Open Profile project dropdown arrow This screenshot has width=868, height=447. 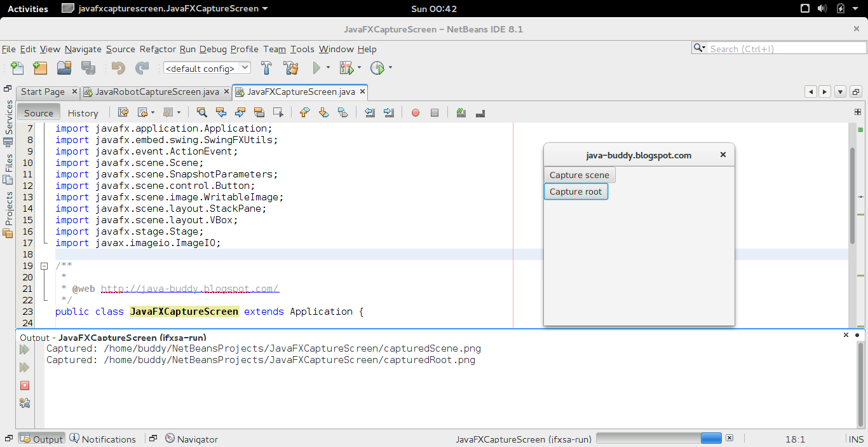click(390, 67)
